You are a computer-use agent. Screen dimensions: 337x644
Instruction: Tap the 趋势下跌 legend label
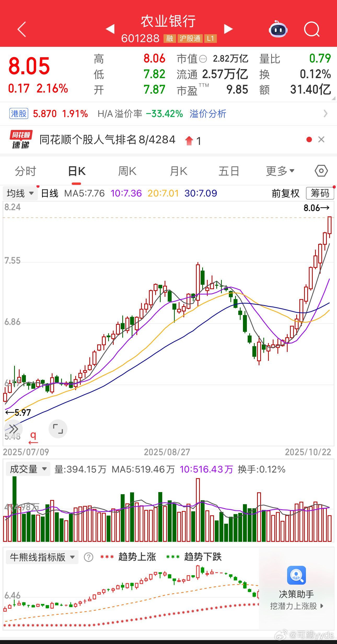tap(203, 557)
